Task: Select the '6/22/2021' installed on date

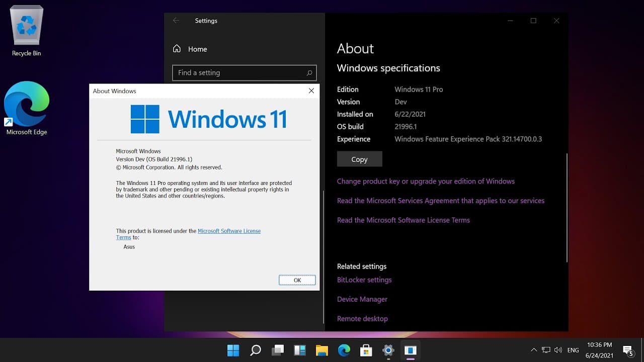Action: pos(410,114)
